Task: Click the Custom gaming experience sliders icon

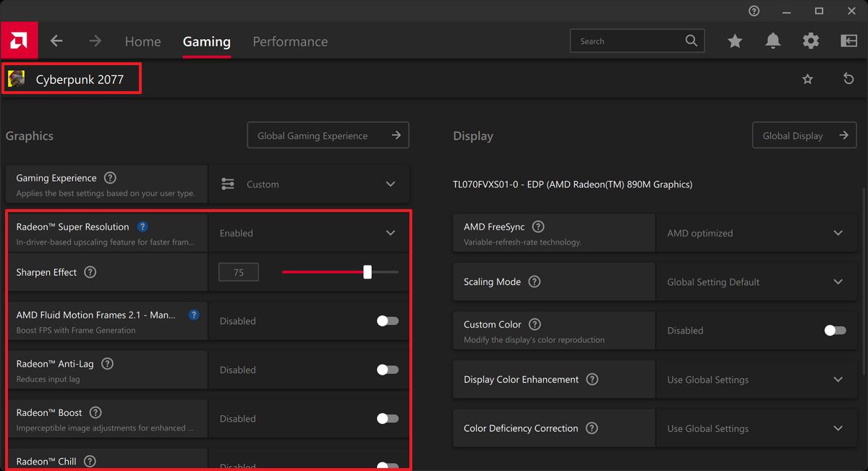Action: (x=228, y=184)
